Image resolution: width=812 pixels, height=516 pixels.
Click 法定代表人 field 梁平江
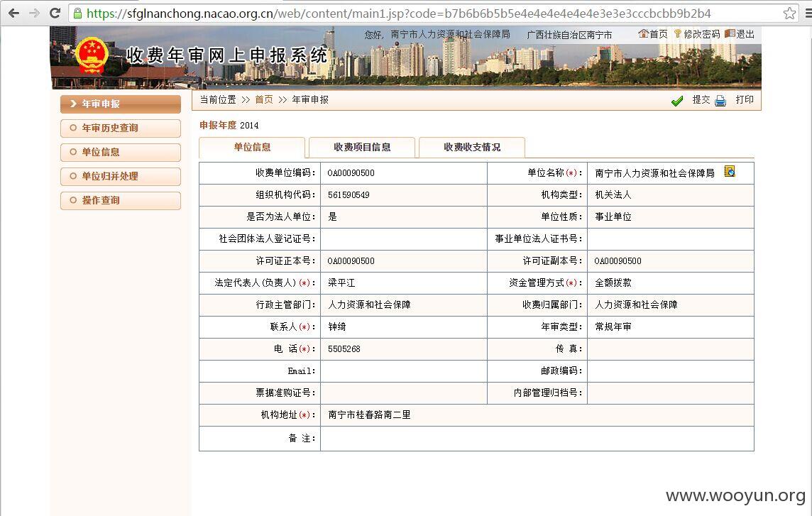pos(341,283)
